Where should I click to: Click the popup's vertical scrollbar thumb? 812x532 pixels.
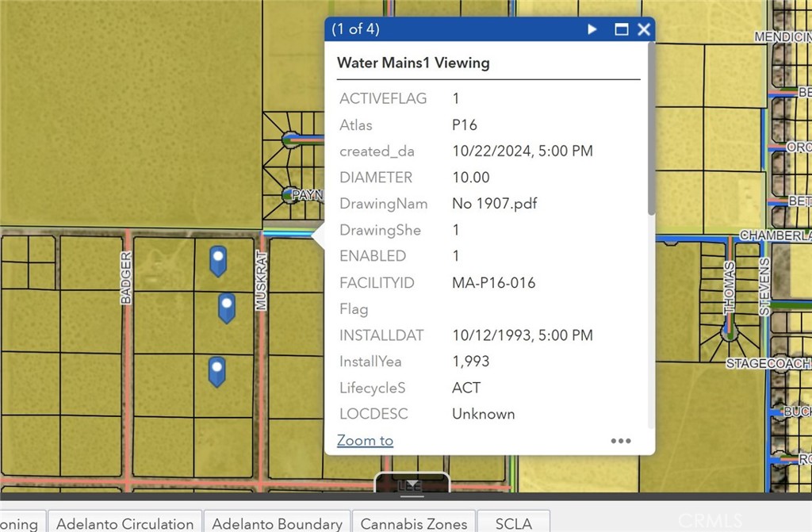click(651, 128)
